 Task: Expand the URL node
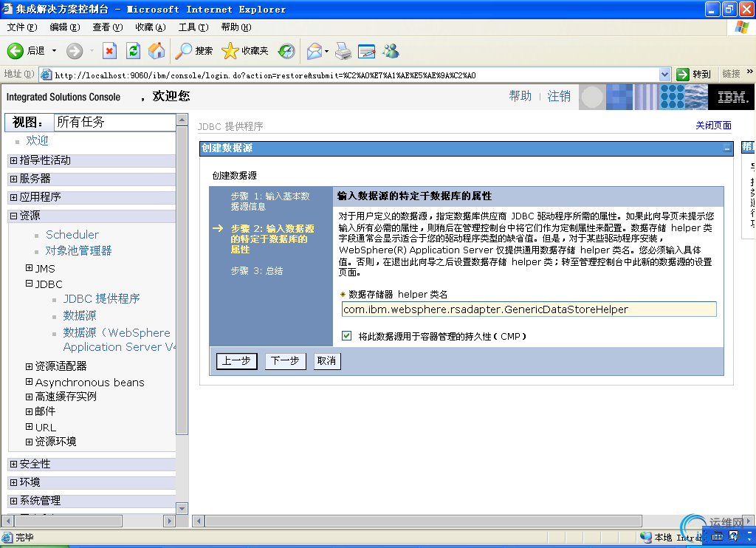click(29, 426)
